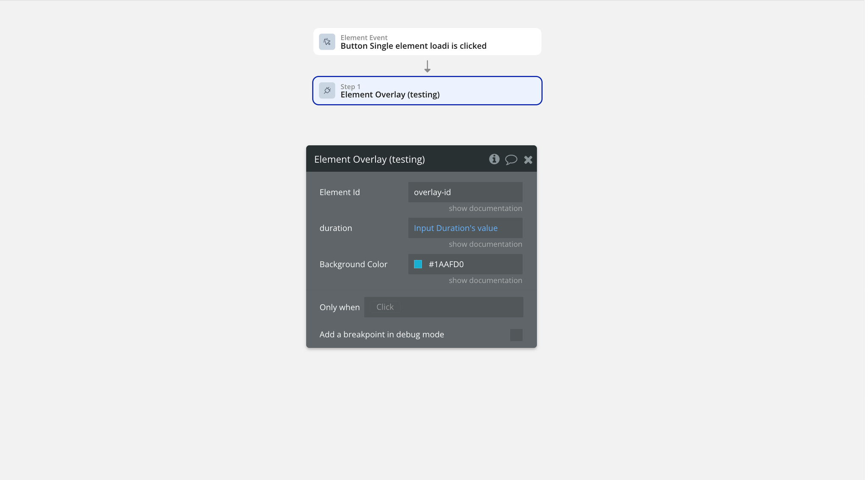Click the arrow between event and step
The image size is (868, 480).
tap(427, 66)
